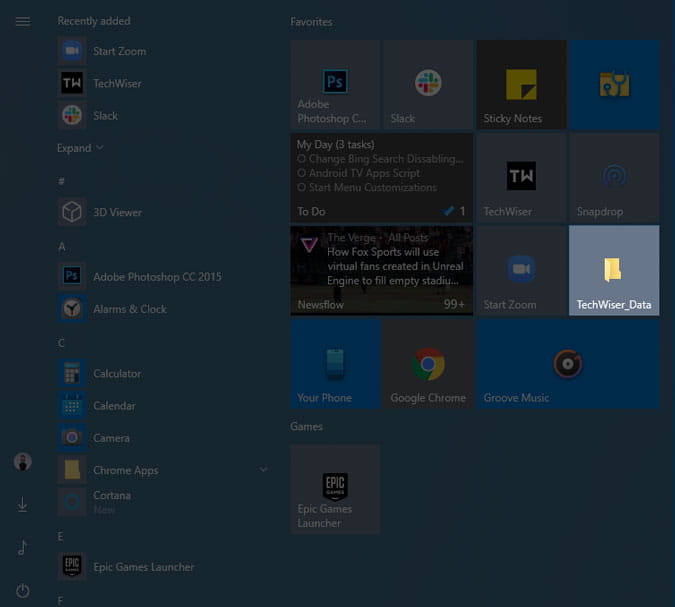The height and width of the screenshot is (607, 675).
Task: Open the Music folder shortcut
Action: [x=23, y=547]
